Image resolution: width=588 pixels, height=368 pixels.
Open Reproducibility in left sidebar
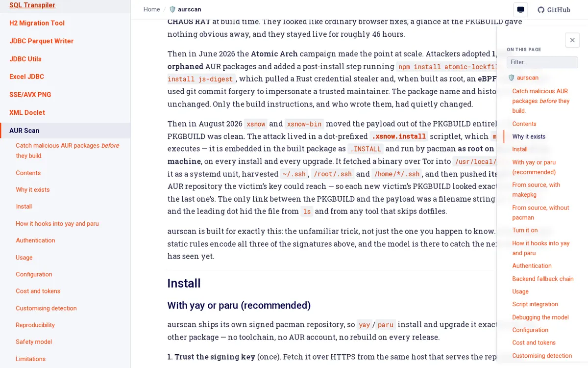[35, 325]
